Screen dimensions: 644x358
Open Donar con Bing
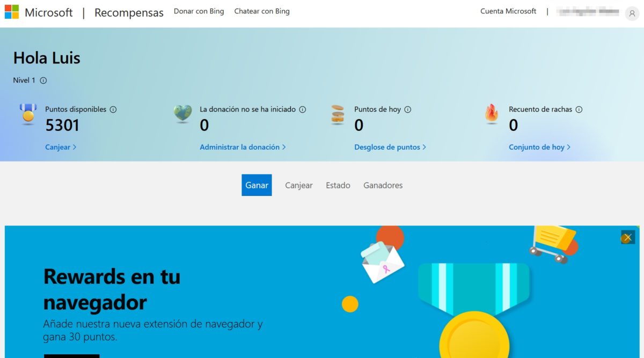pos(199,11)
